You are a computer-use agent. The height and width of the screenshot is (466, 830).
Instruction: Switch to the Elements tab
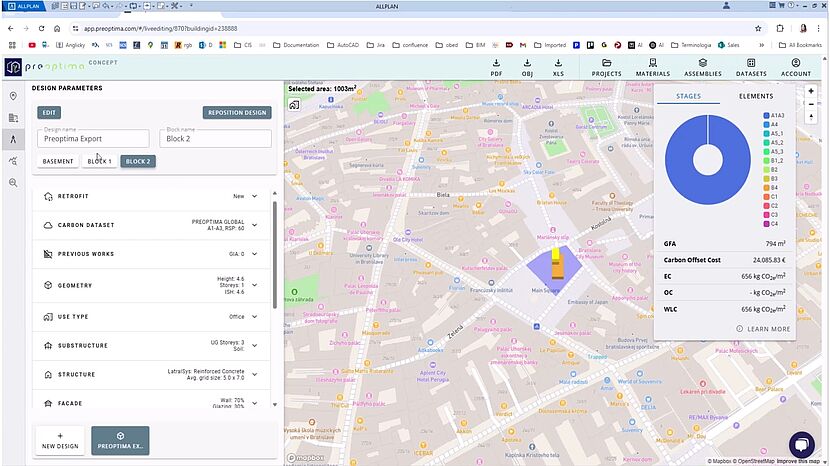click(755, 96)
